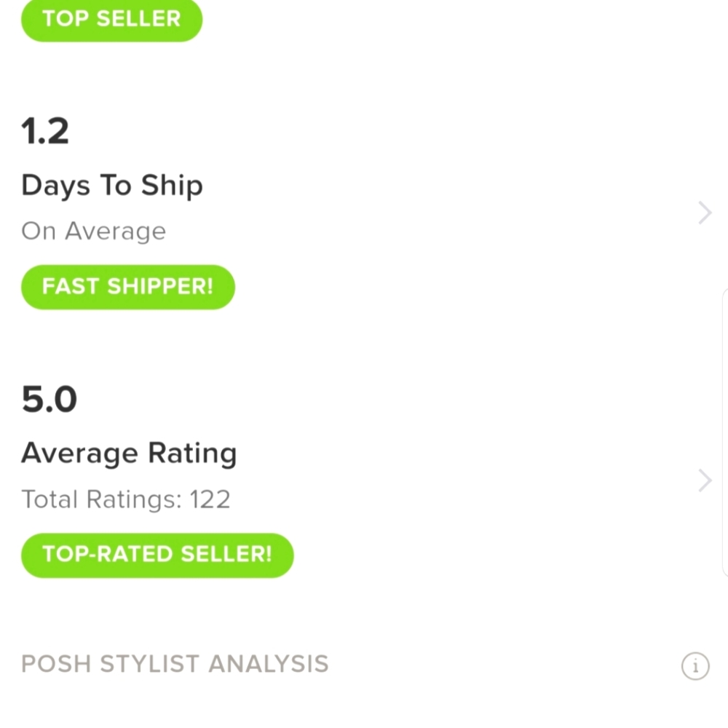Screen dimensions: 728x728
Task: Click the word SELLER! on the top-rated badge
Action: click(x=226, y=554)
